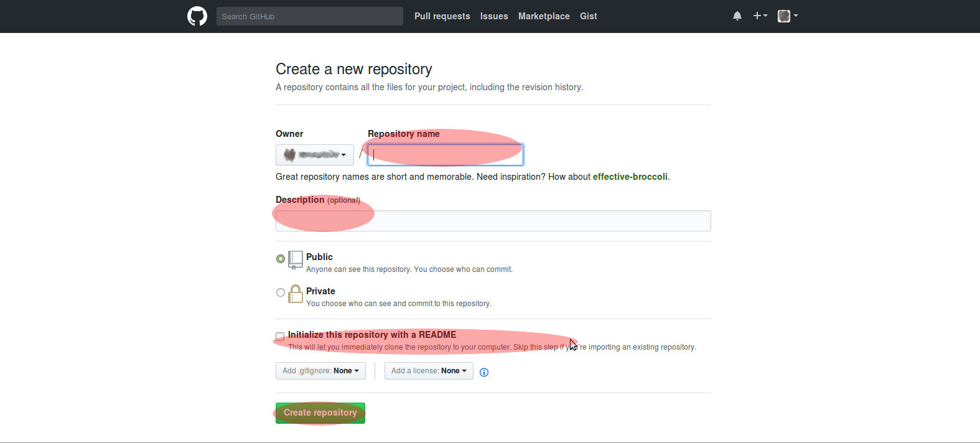This screenshot has height=443, width=980.
Task: Expand the Add a license dropdown
Action: 429,371
